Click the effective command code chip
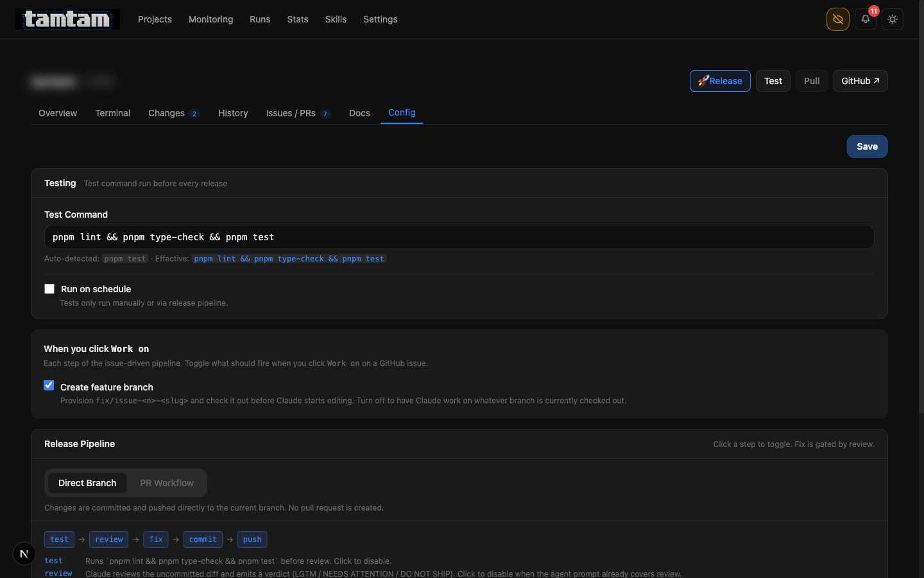This screenshot has width=924, height=578. 289,259
